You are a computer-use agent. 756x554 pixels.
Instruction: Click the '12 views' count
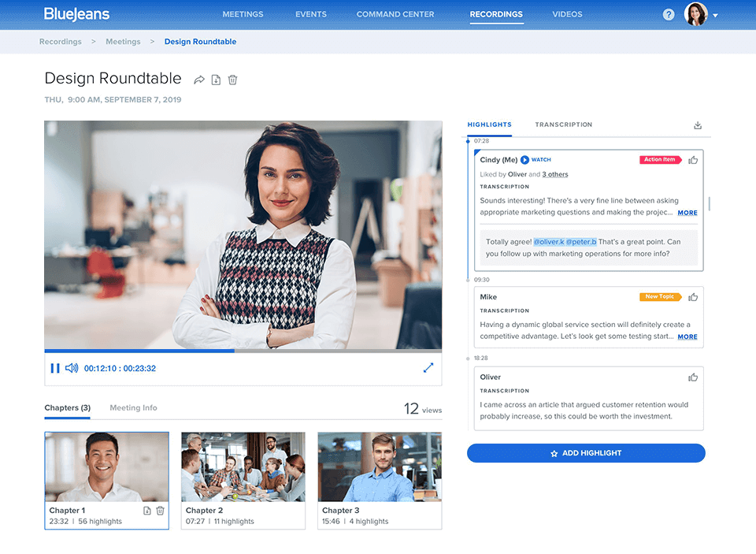pyautogui.click(x=422, y=409)
